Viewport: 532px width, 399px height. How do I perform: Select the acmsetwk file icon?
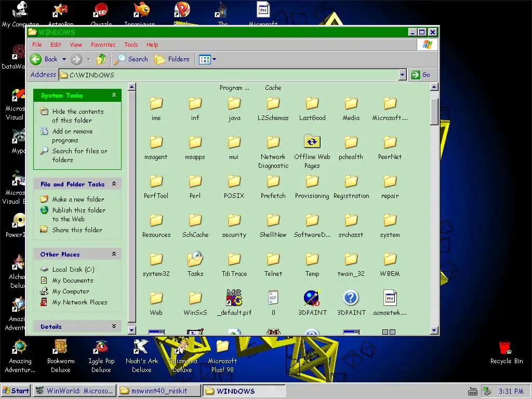(390, 298)
